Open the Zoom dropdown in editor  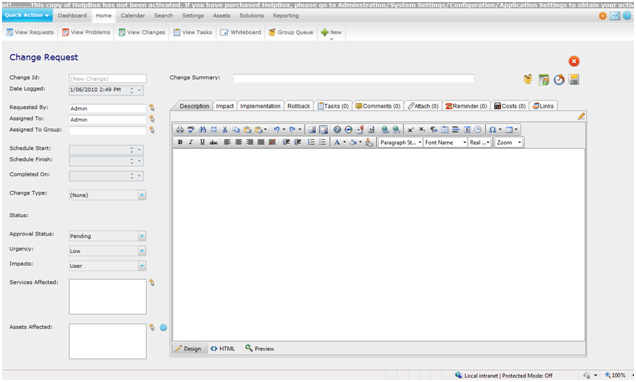508,142
